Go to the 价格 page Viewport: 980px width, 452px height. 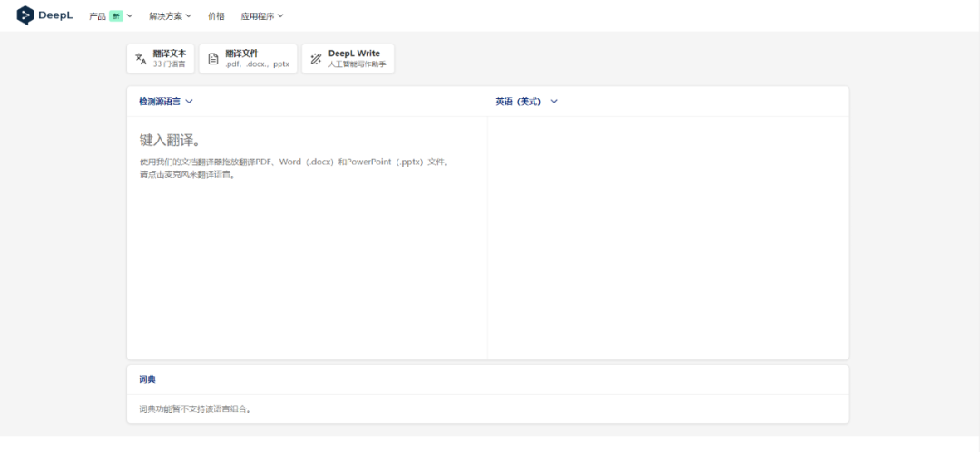pos(216,16)
